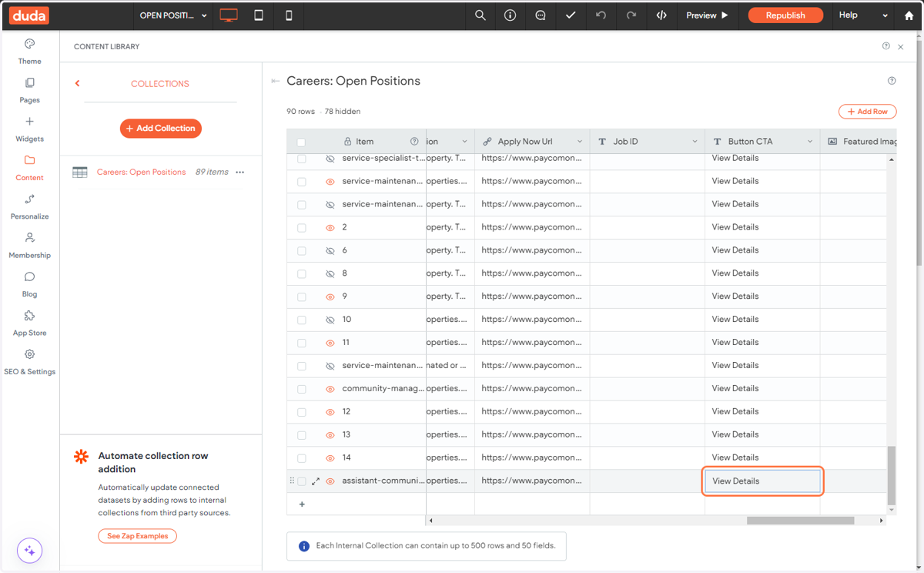924x573 pixels.
Task: Open the truncated 'ion' column menu
Action: (464, 142)
